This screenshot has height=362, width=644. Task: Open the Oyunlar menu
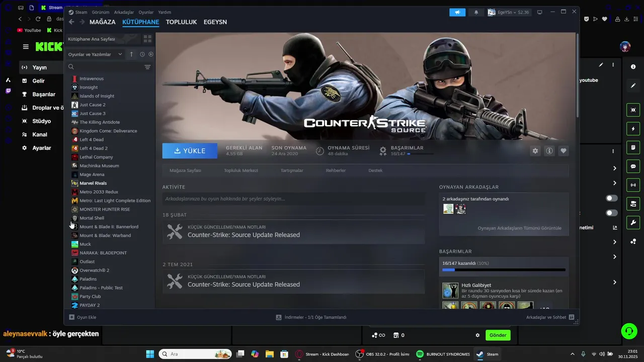coord(146,12)
